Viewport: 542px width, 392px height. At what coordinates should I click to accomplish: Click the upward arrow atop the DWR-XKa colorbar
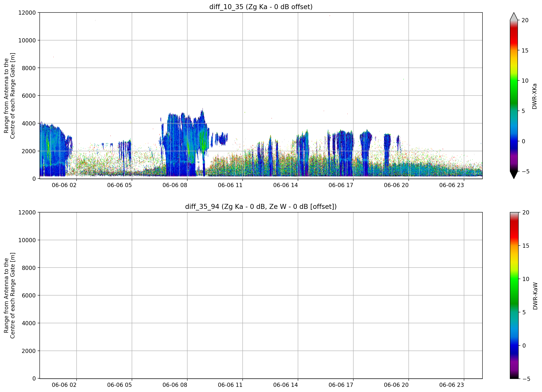pos(514,16)
